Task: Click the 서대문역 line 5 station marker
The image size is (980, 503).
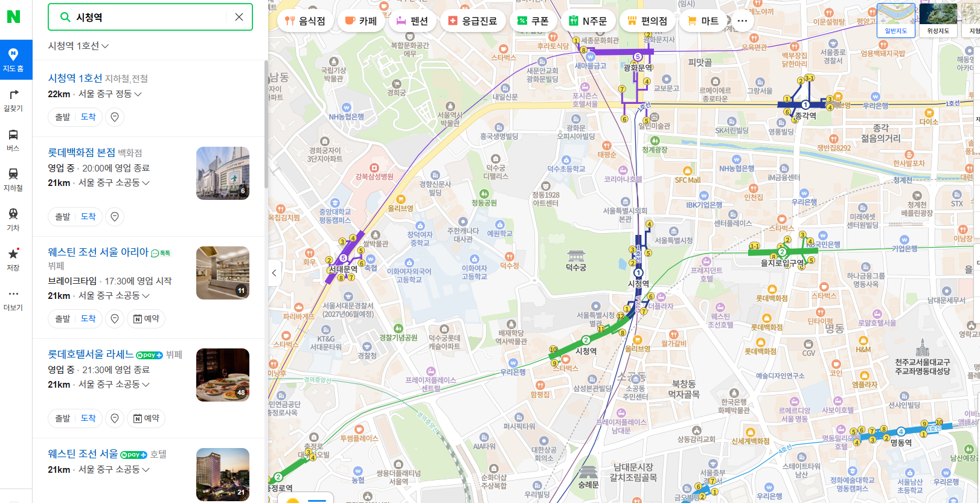Action: click(343, 258)
